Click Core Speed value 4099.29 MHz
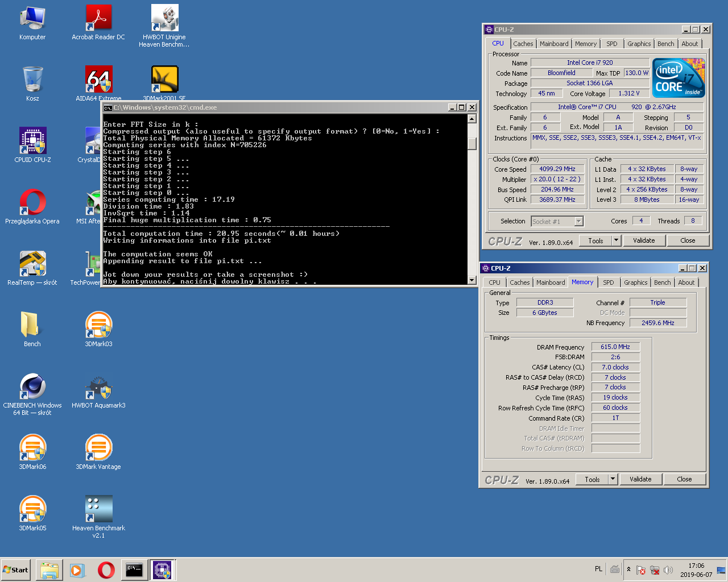 (x=557, y=169)
